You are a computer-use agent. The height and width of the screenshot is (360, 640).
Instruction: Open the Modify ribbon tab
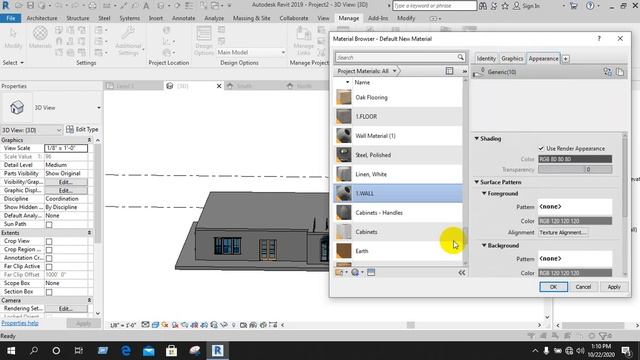click(x=406, y=18)
